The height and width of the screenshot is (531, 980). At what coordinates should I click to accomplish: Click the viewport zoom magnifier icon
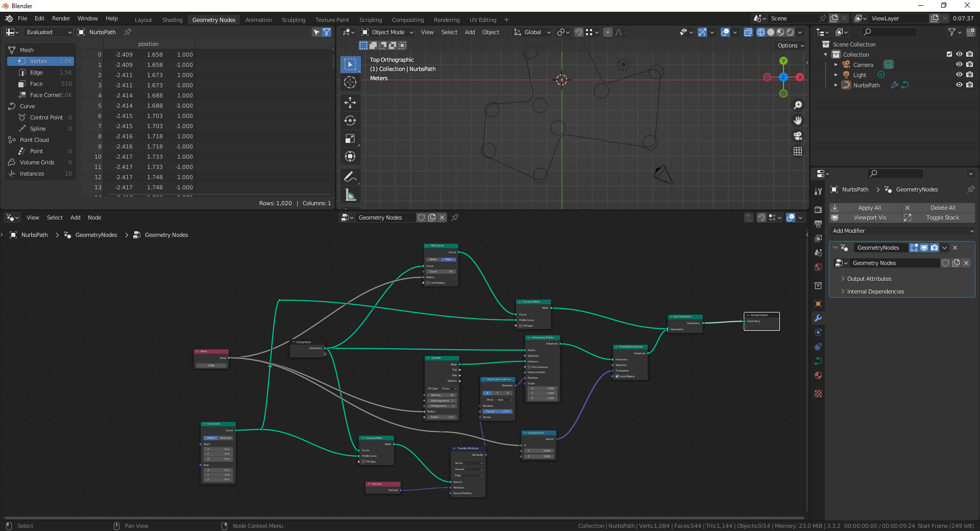(x=798, y=105)
